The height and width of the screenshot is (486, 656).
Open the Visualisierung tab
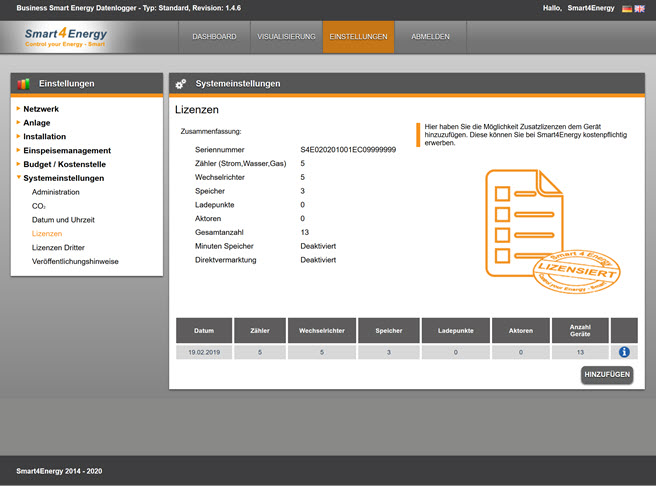click(287, 37)
